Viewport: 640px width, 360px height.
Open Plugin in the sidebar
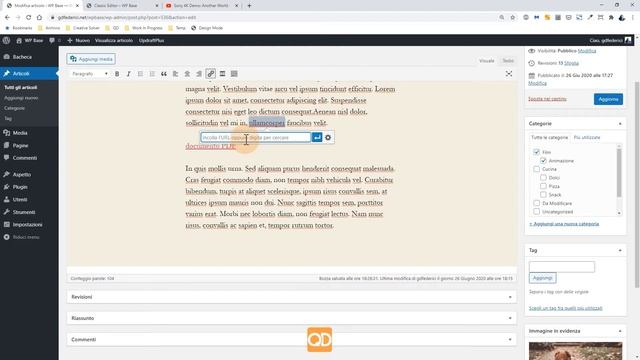click(x=20, y=187)
